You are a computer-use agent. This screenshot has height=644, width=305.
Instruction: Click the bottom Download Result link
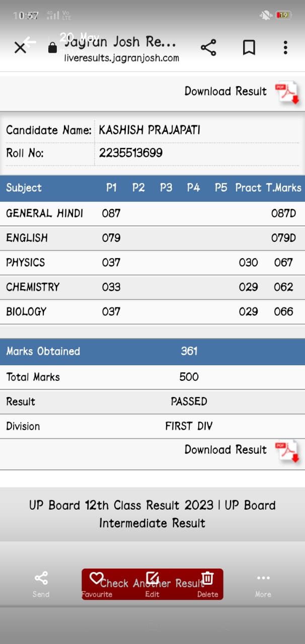coord(225,449)
